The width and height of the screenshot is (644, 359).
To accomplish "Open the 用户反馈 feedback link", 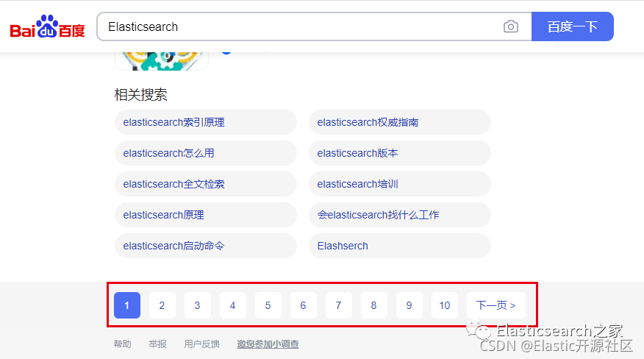I will [x=201, y=344].
